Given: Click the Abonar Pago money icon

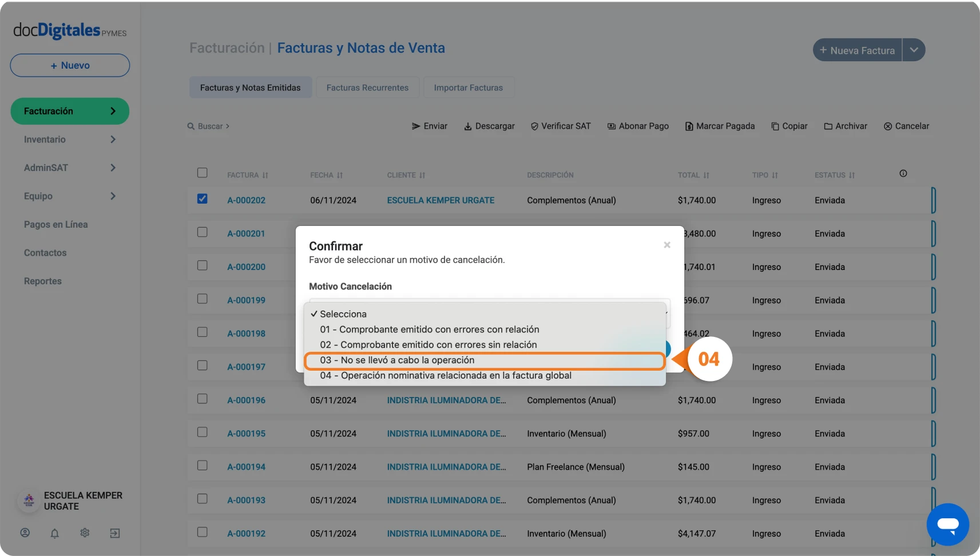Looking at the screenshot, I should (612, 126).
